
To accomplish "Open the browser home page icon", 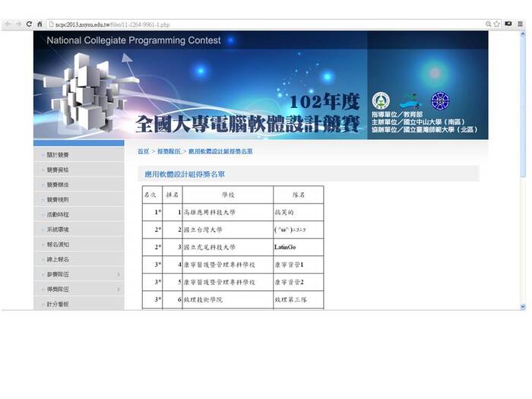I will pos(40,24).
